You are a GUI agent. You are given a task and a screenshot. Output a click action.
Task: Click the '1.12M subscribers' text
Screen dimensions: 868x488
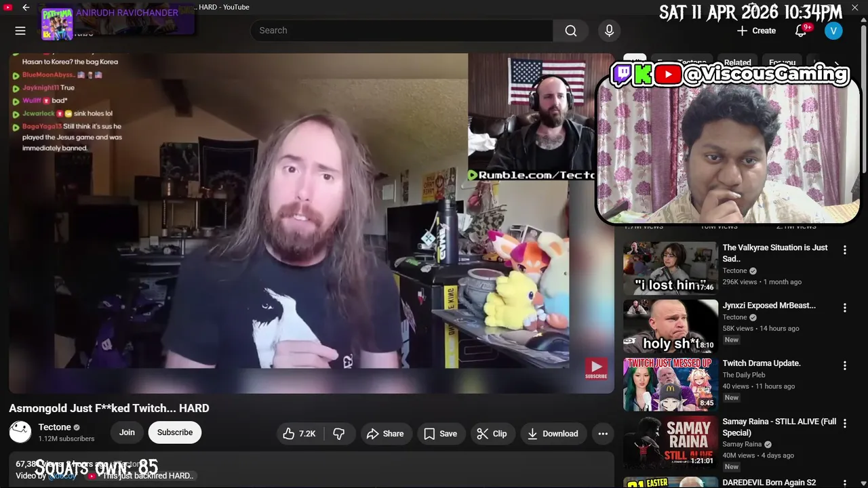tap(66, 439)
